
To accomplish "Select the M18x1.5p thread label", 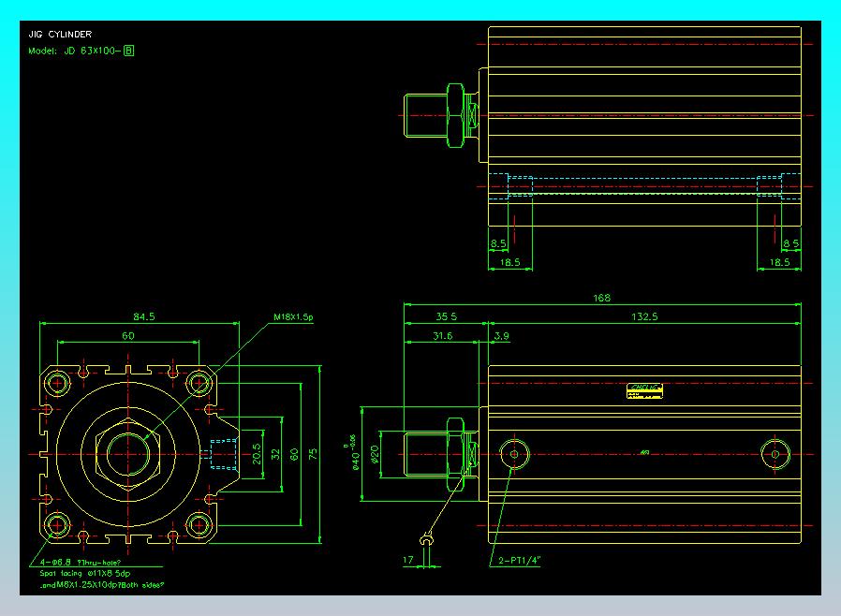I will [x=293, y=316].
